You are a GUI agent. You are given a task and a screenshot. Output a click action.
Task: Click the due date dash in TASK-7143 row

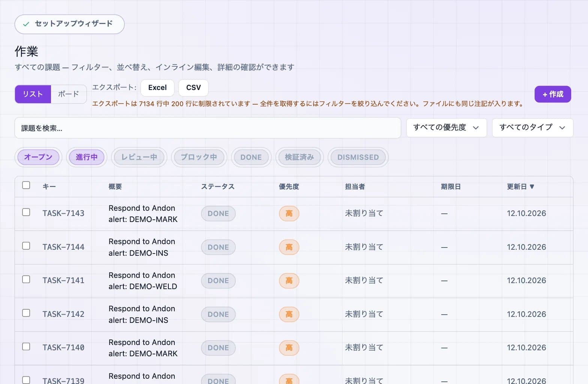tap(444, 214)
